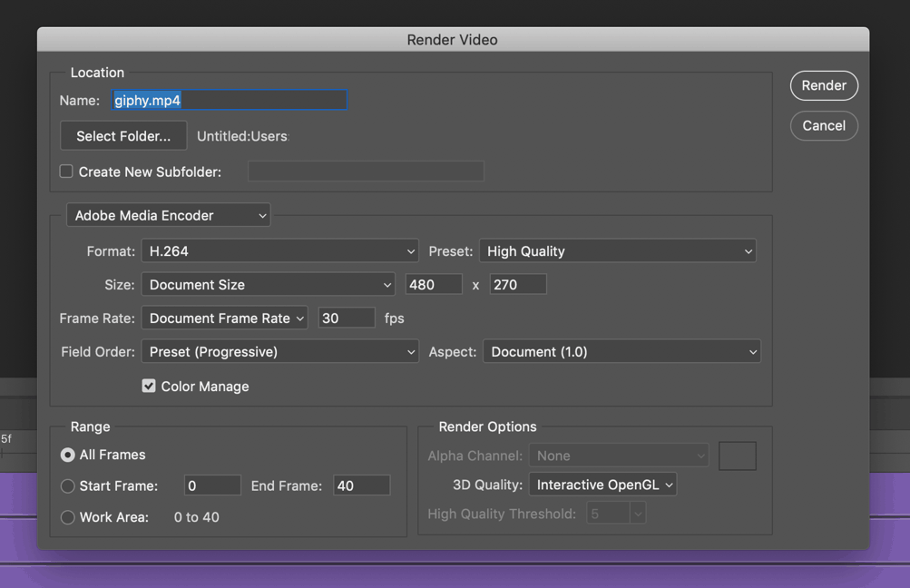
Task: Click the fps value field showing 30
Action: click(x=347, y=318)
